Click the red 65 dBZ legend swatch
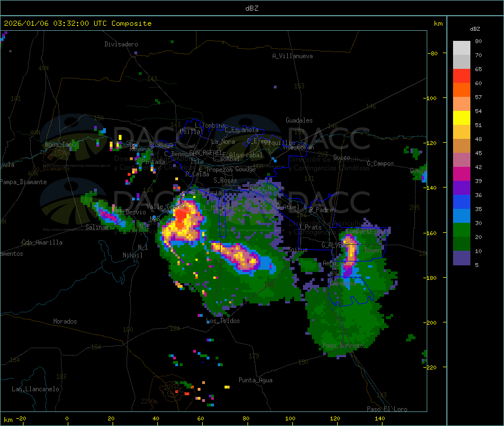Screen dimensions: 504x426 pyautogui.click(x=461, y=76)
